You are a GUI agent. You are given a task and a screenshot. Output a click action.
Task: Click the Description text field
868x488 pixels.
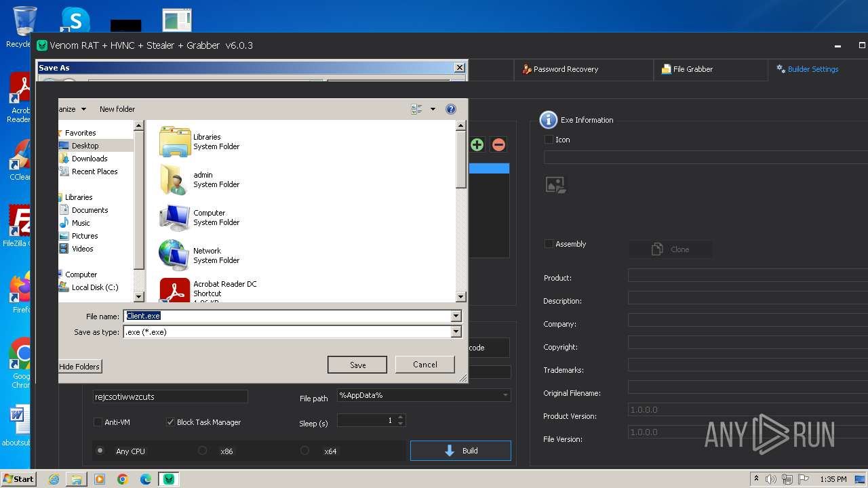tap(748, 298)
